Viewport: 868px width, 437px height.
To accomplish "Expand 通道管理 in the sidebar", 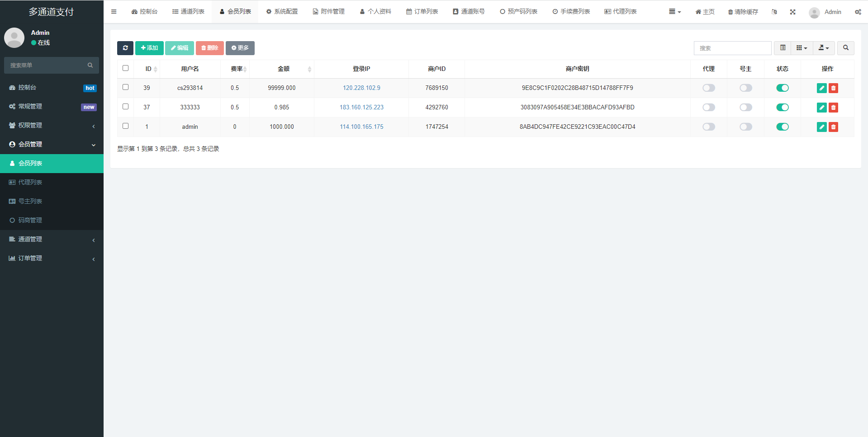I will click(52, 240).
